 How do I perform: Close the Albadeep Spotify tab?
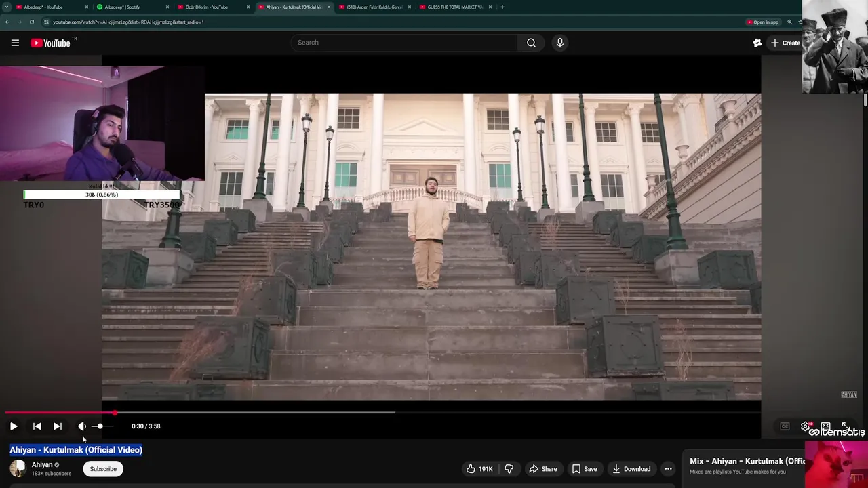tap(167, 7)
